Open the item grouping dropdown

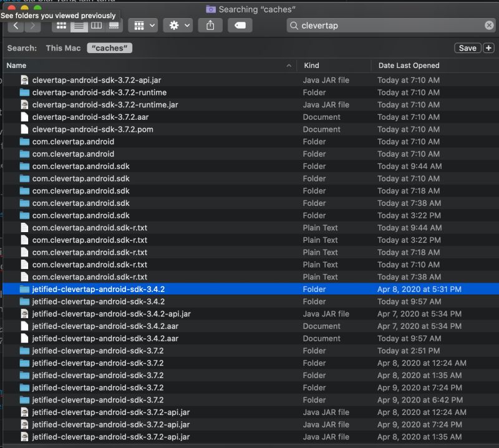click(x=143, y=26)
